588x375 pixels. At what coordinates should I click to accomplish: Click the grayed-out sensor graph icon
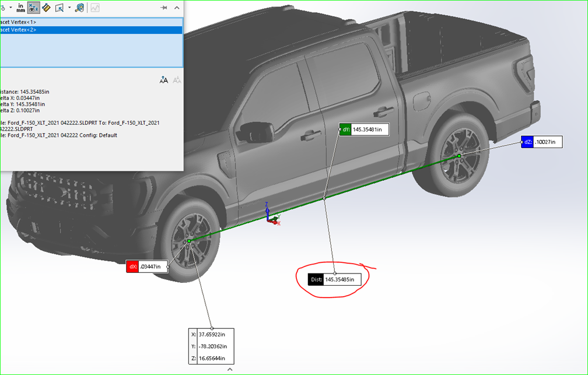tap(95, 8)
